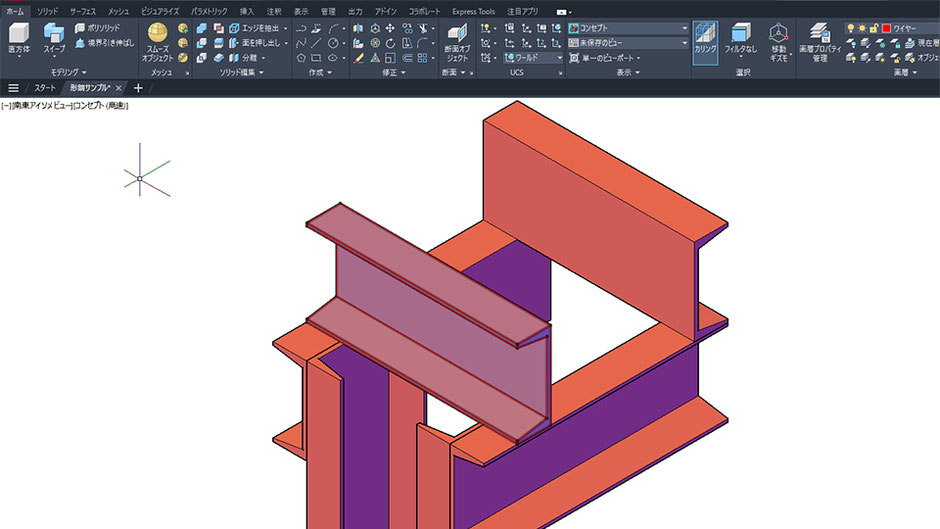Select the Erase pencil tool
The image size is (940, 529).
[x=358, y=58]
